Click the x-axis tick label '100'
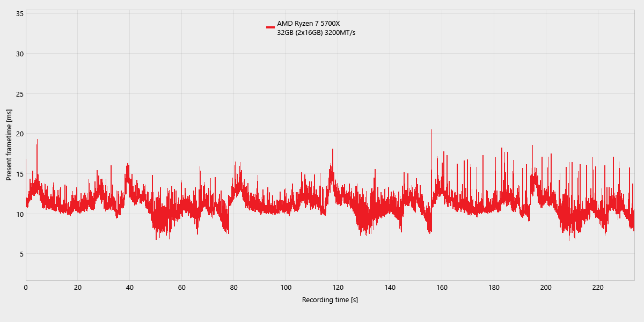The width and height of the screenshot is (644, 322). (x=286, y=288)
